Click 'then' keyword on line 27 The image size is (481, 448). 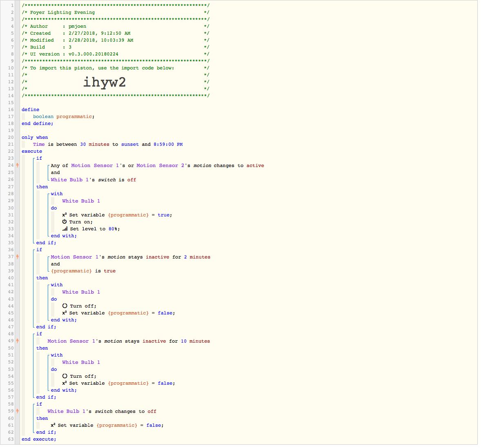[x=42, y=187]
